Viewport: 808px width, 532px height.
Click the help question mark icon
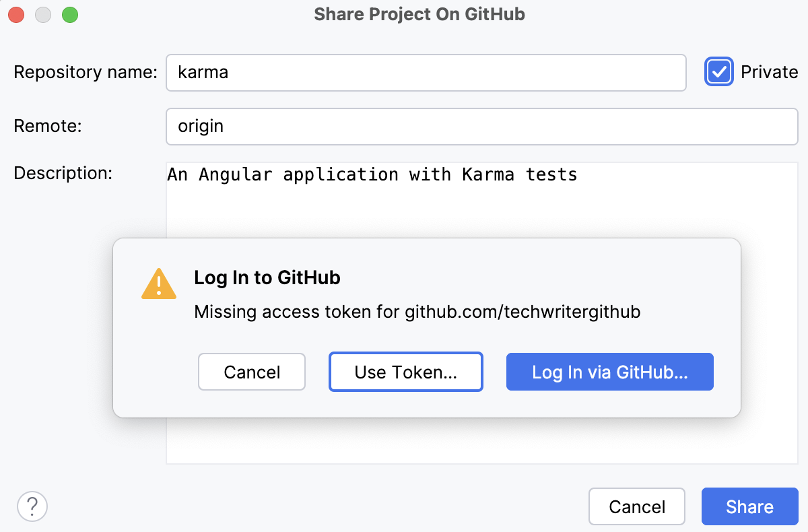point(32,506)
